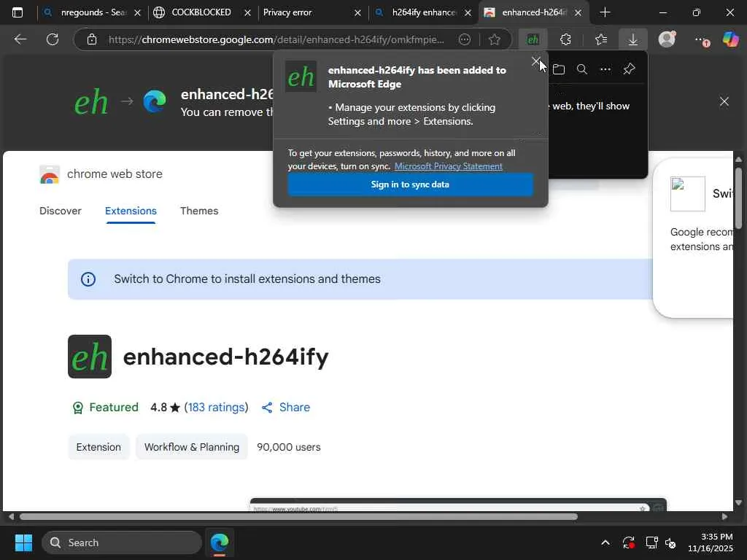This screenshot has height=560, width=747.
Task: Switch to the Privacy error tab
Action: tap(309, 12)
